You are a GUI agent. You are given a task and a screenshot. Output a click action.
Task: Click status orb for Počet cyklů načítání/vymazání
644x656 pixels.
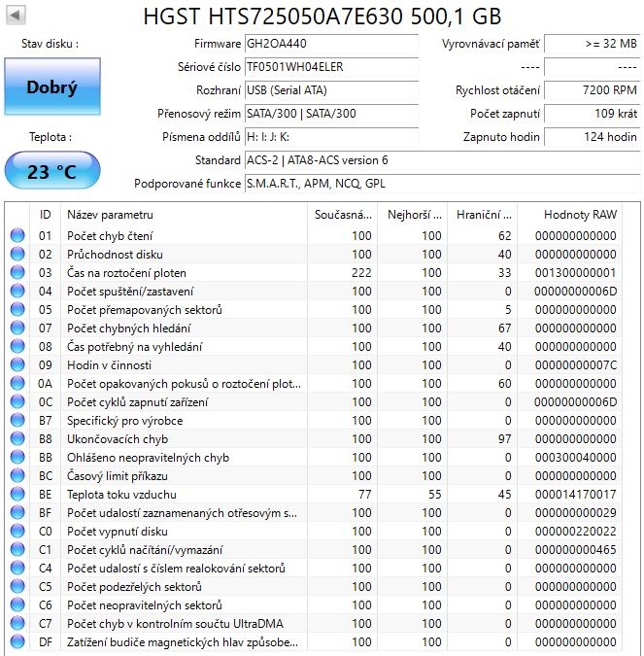pyautogui.click(x=17, y=549)
